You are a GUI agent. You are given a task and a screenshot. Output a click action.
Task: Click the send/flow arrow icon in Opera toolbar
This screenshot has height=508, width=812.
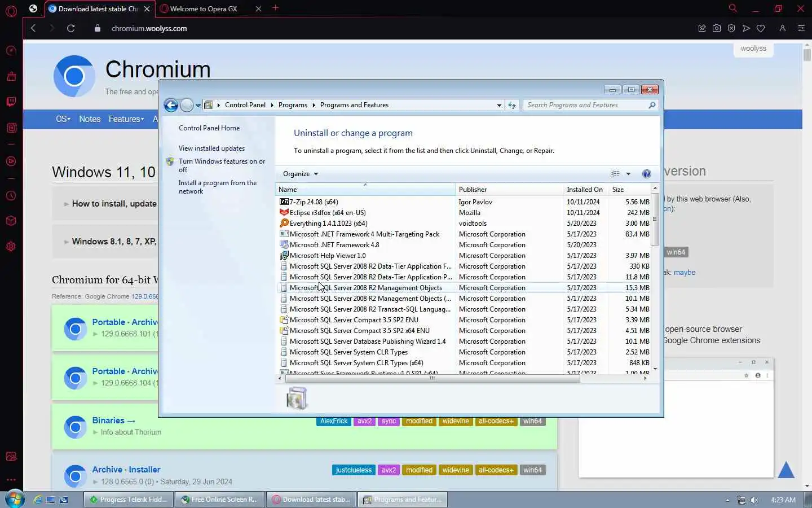click(x=746, y=28)
